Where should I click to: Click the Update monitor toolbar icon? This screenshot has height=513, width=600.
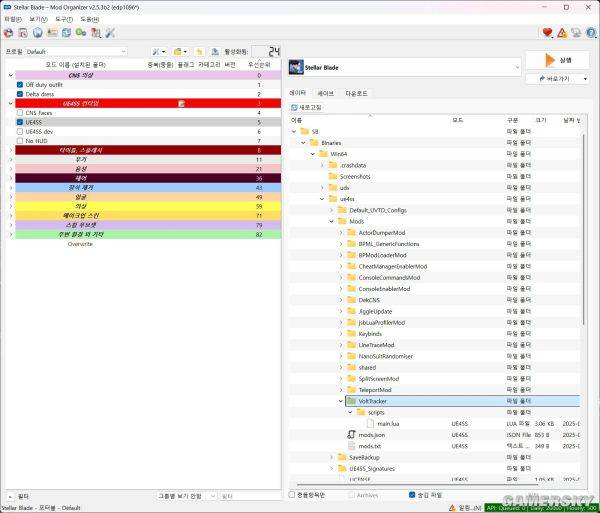576,33
